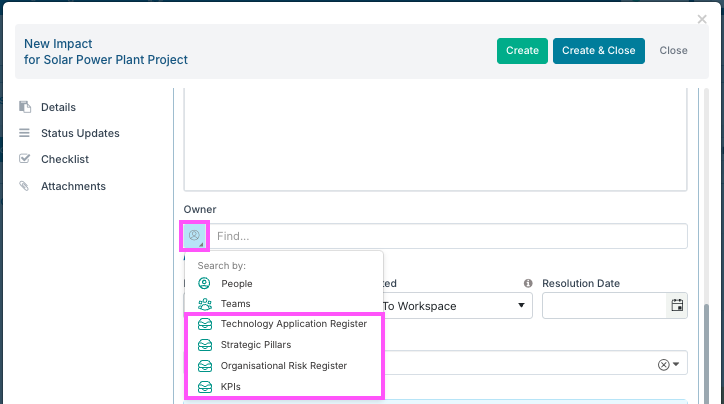Click the info icon beside Resolution Date

[x=528, y=284]
